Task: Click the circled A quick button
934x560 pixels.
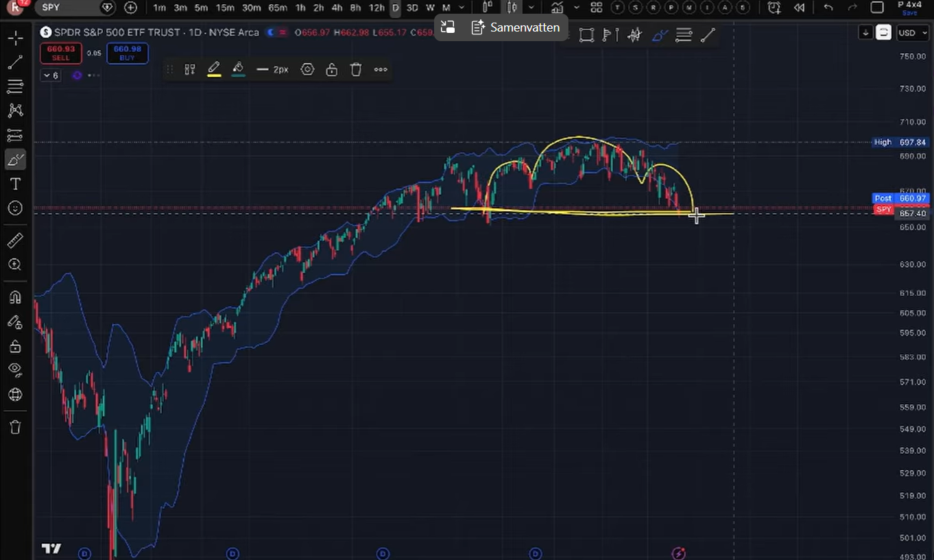Action: coord(726,8)
